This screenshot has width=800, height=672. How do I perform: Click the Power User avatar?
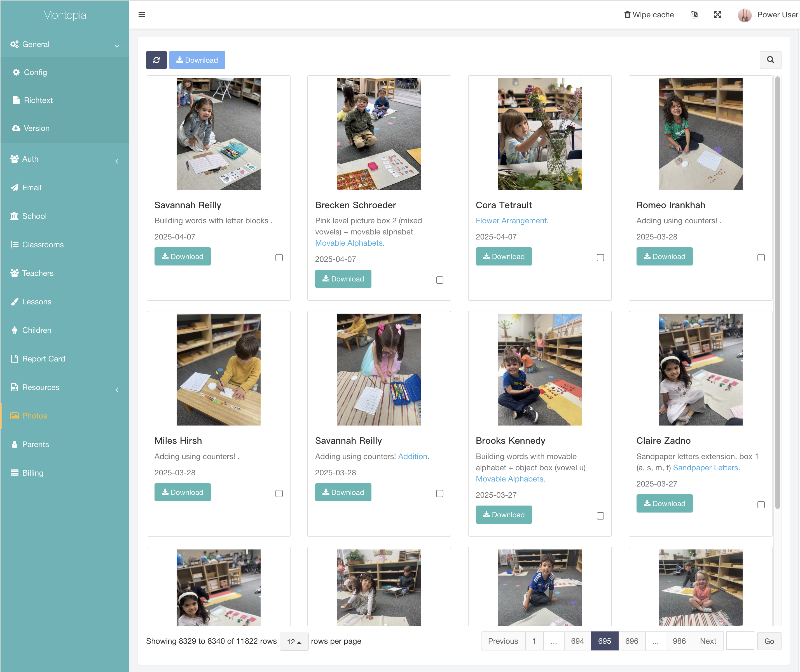click(x=744, y=15)
